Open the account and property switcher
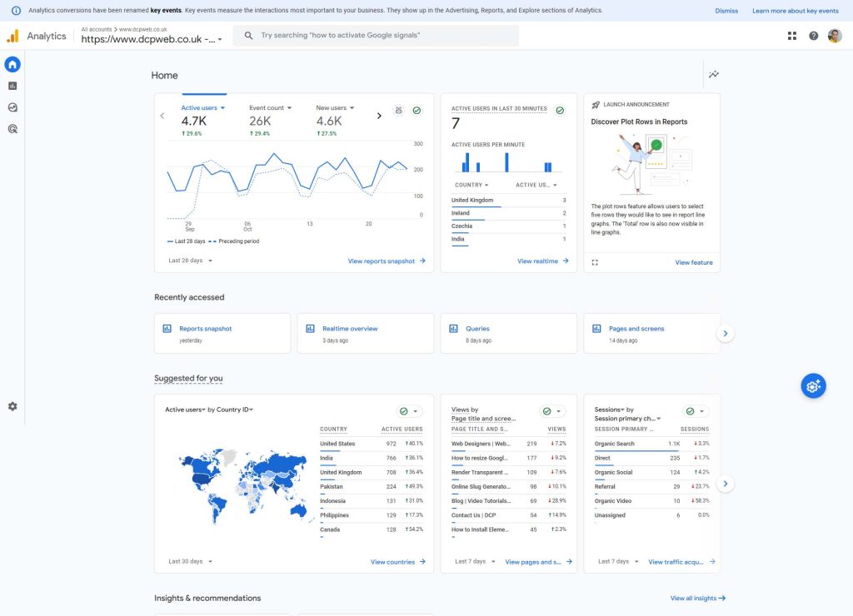This screenshot has width=853, height=616. (148, 36)
